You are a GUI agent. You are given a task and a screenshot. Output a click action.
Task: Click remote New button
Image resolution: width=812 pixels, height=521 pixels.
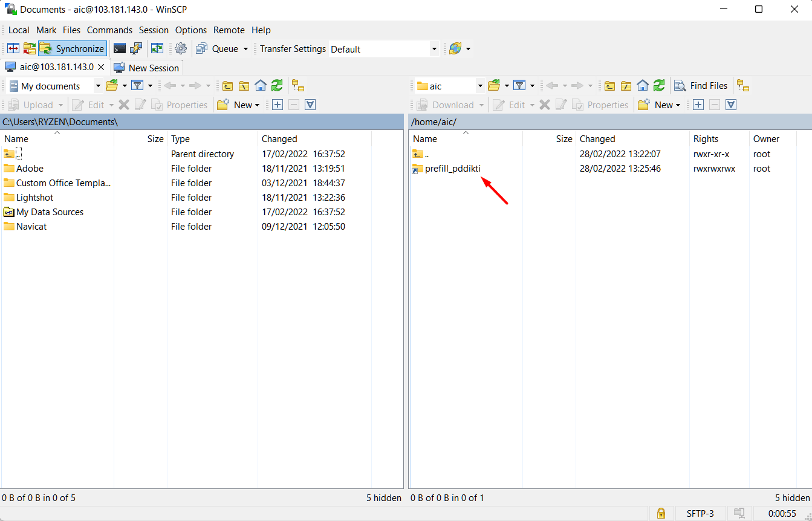click(660, 105)
